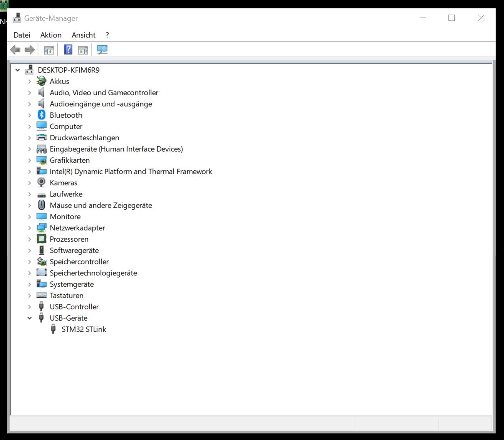Click the Monitore screen icon

tap(41, 217)
